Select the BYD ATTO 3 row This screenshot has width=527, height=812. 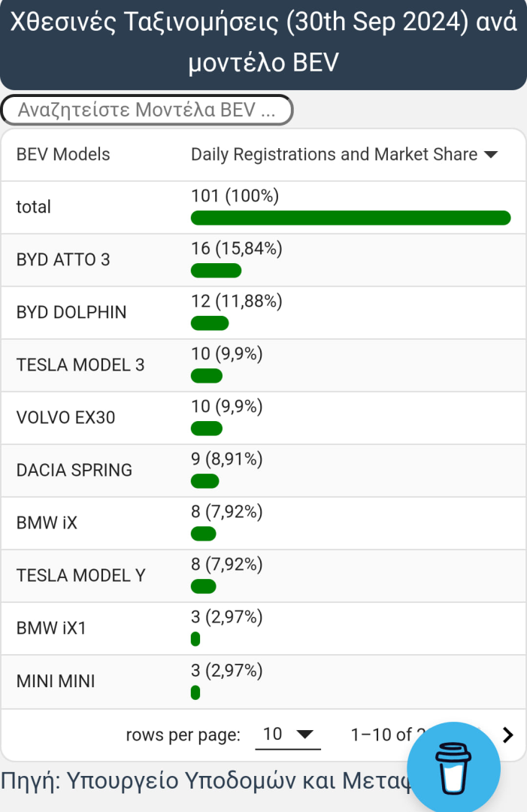[63, 260]
